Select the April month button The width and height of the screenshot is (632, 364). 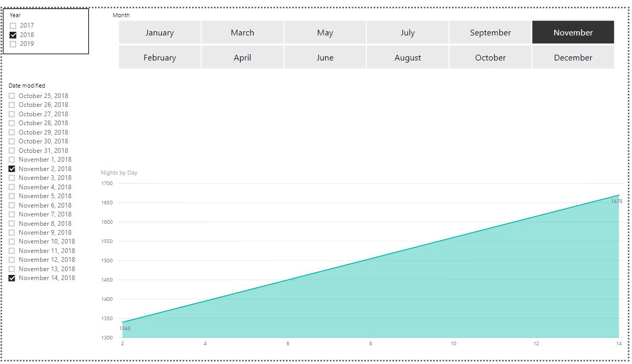pyautogui.click(x=242, y=57)
